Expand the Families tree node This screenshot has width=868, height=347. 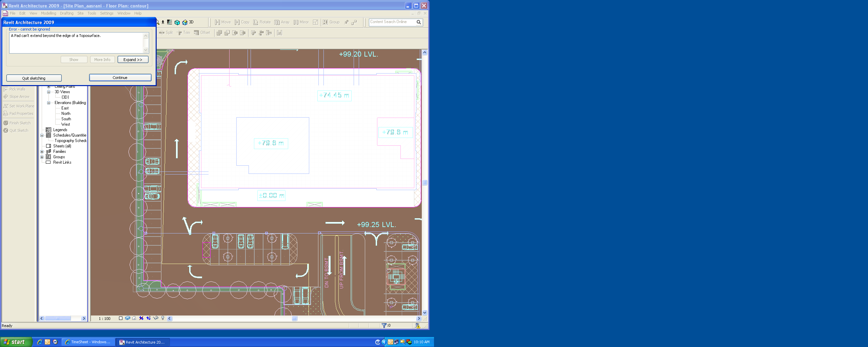tap(42, 151)
